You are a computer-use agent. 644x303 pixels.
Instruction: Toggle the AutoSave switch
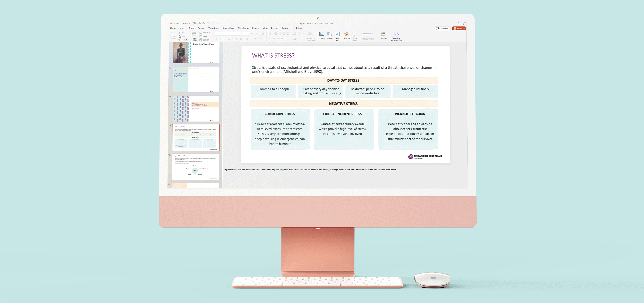coord(194,23)
